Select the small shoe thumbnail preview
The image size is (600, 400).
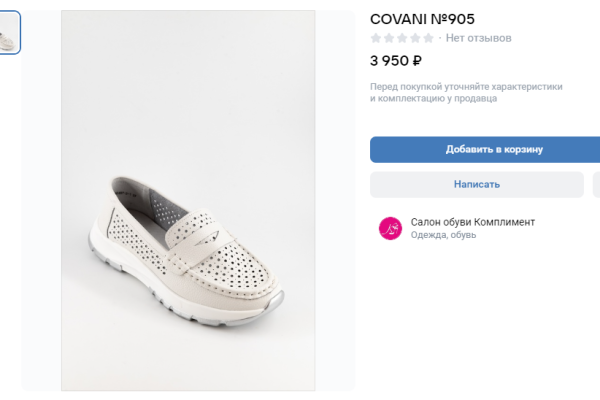[9, 33]
